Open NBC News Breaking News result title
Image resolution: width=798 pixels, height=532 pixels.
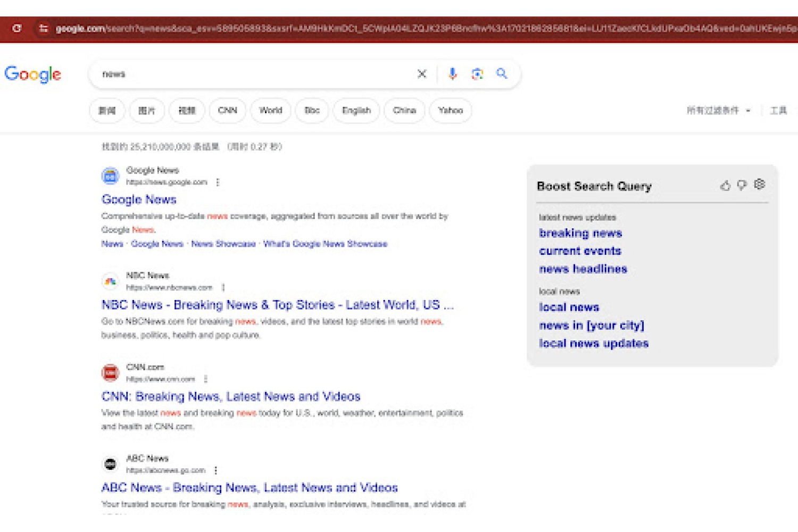click(277, 305)
